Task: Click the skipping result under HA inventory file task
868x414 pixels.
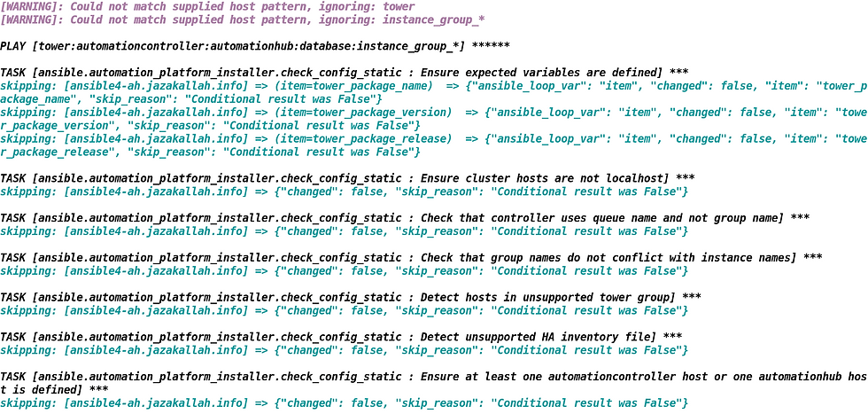Action: (345, 351)
